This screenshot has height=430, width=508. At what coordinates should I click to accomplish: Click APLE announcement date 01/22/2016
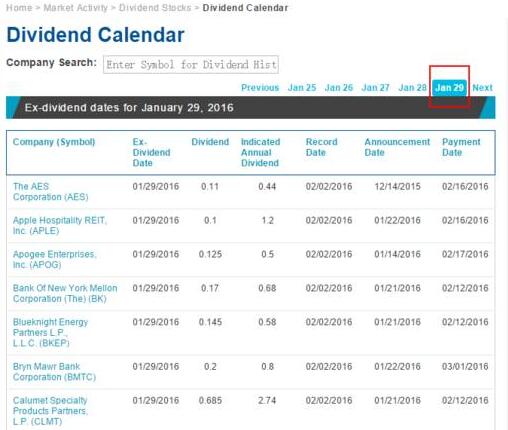pyautogui.click(x=397, y=220)
